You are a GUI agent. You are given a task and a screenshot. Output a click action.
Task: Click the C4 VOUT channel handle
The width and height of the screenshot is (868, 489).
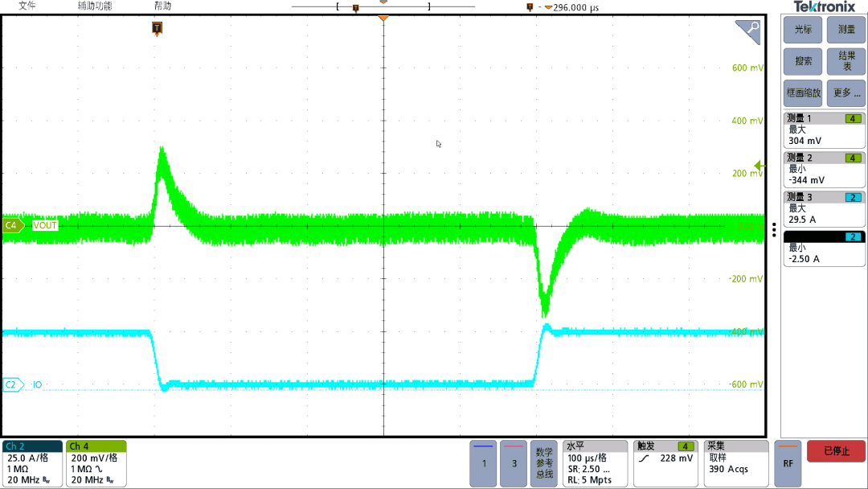[x=13, y=225]
